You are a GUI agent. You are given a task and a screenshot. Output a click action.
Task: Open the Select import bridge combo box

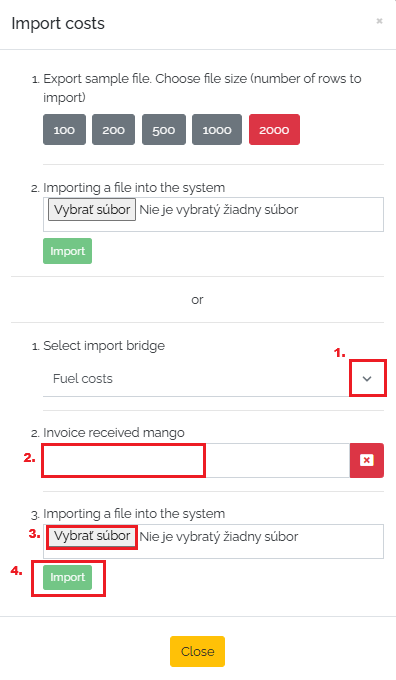pos(213,379)
